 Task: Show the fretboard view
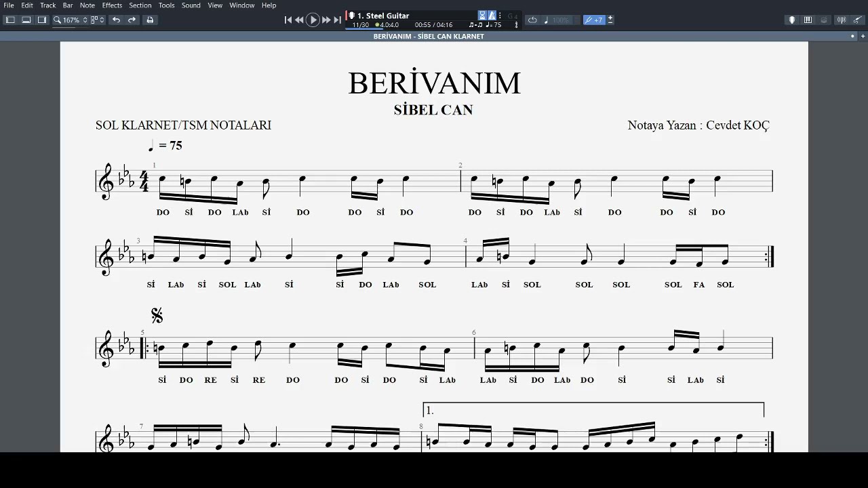[x=791, y=20]
